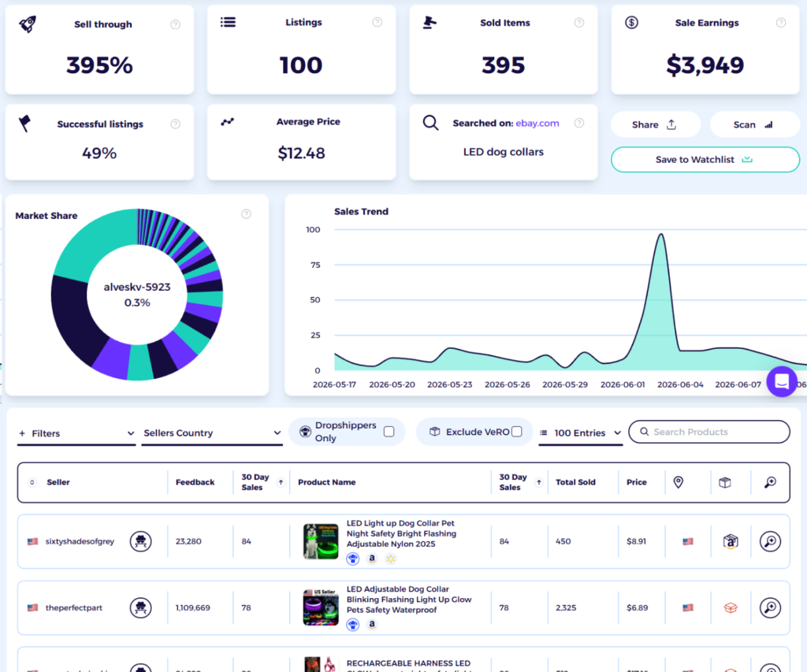Image resolution: width=807 pixels, height=672 pixels.
Task: Click spy icon beside sixtyshadesofgrey seller
Action: 140,541
